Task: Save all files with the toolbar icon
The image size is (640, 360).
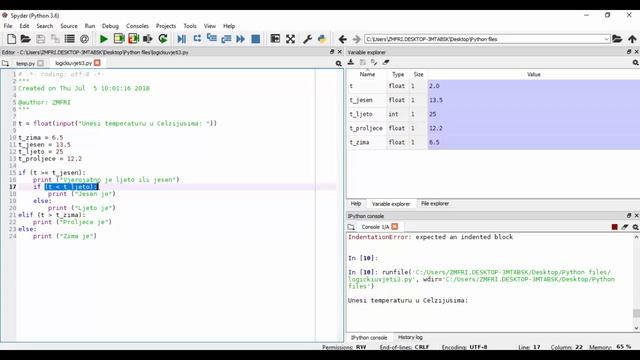Action: coord(55,39)
